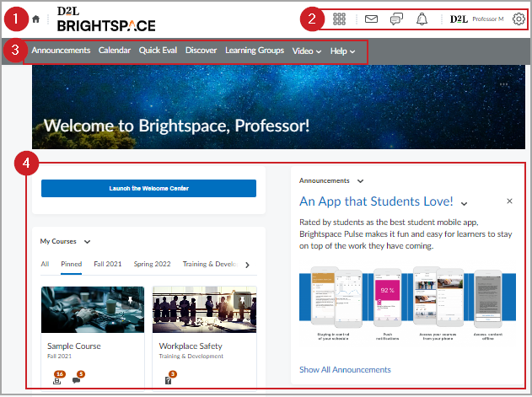Viewport: 532px width, 397px height.
Task: Expand the Video dropdown menu
Action: click(x=307, y=51)
